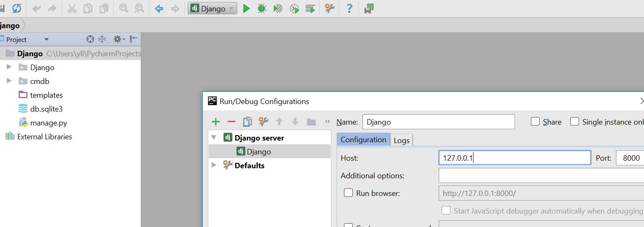Click Scroll from Source target icon
The height and width of the screenshot is (227, 644).
(x=90, y=39)
